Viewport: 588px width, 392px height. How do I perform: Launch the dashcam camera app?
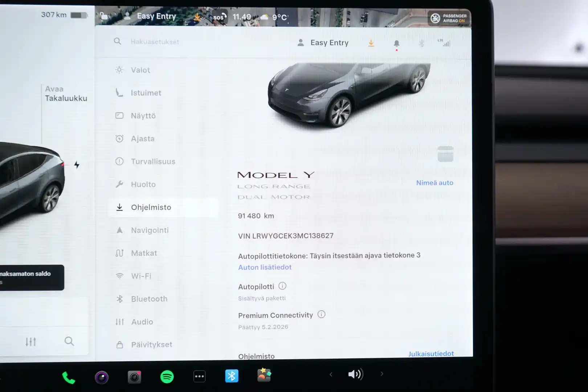point(134,377)
